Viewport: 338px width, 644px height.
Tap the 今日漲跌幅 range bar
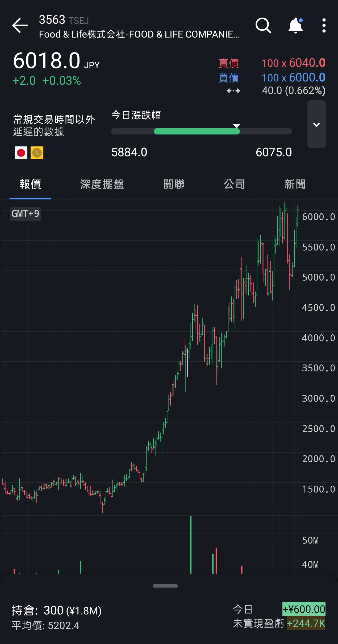pos(201,131)
